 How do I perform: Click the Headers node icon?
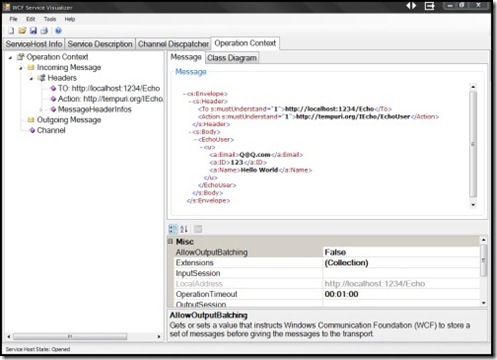click(x=41, y=78)
